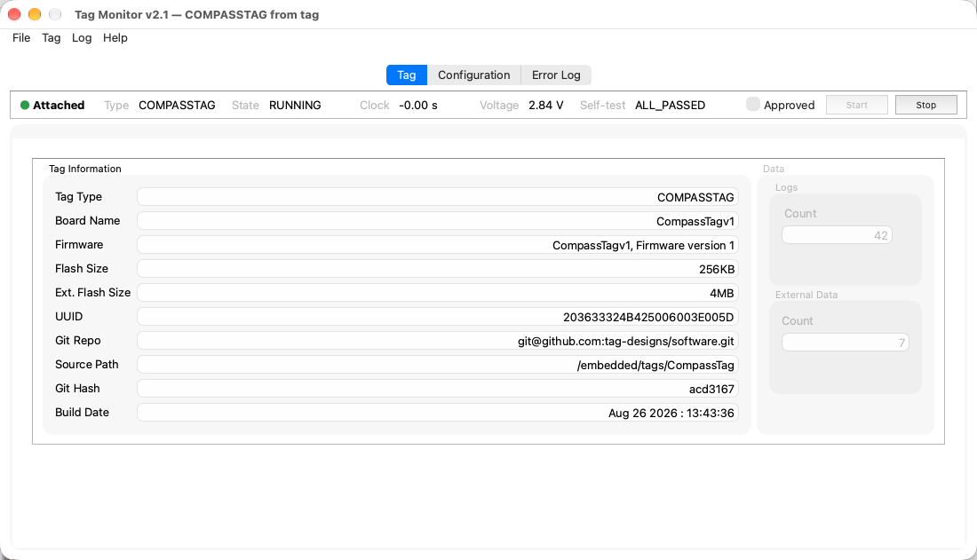Click the Attached status label

point(59,106)
